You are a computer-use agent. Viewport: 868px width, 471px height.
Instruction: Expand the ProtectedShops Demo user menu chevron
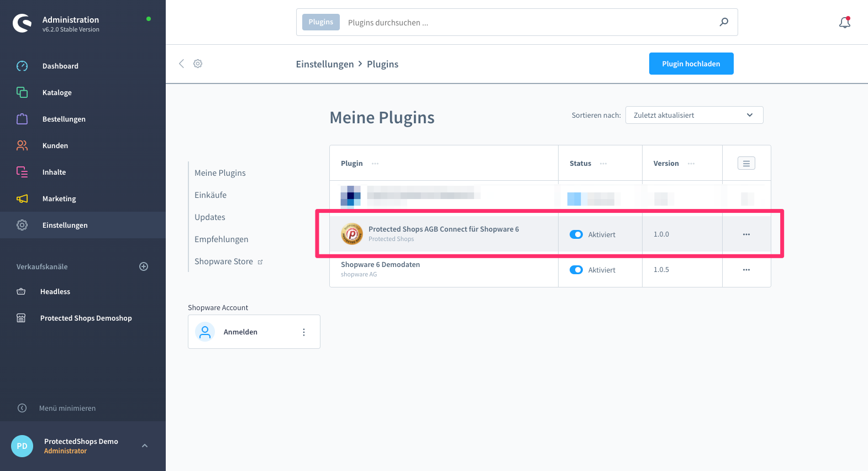[x=145, y=446]
